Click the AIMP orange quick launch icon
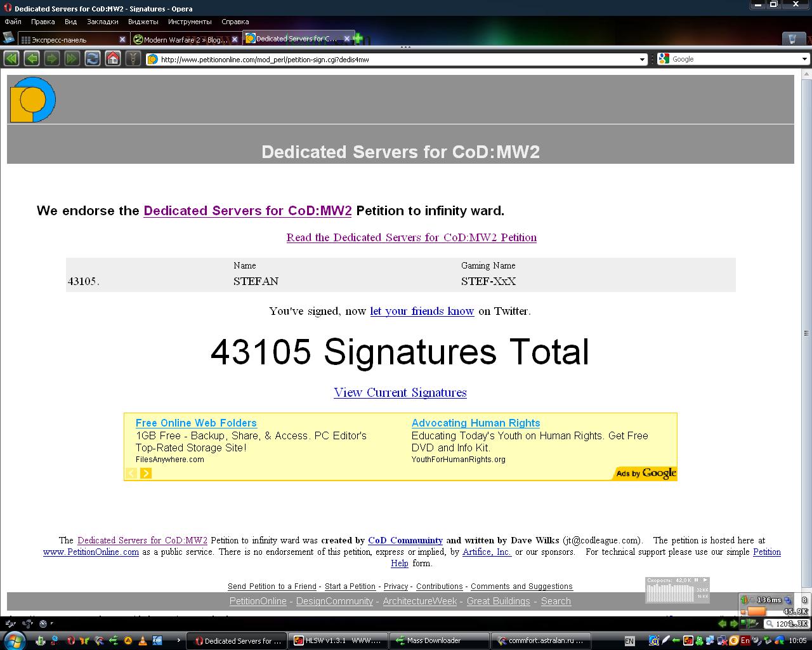 click(128, 640)
